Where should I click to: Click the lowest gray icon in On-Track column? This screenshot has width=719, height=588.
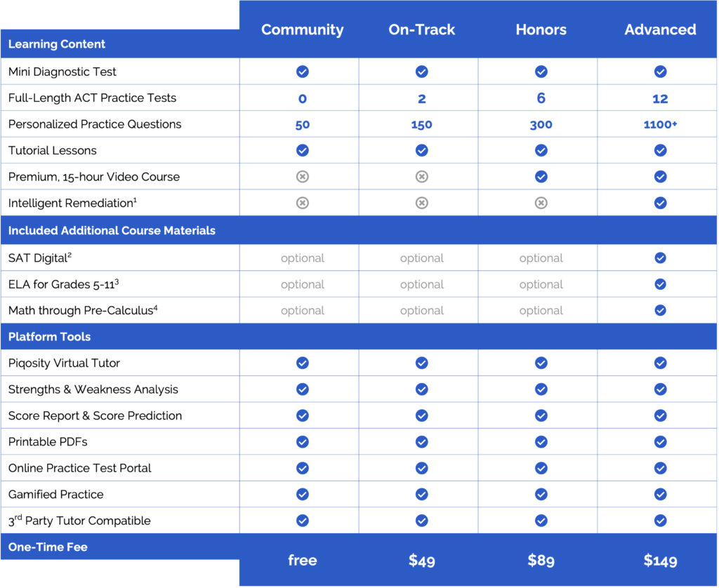(x=421, y=203)
